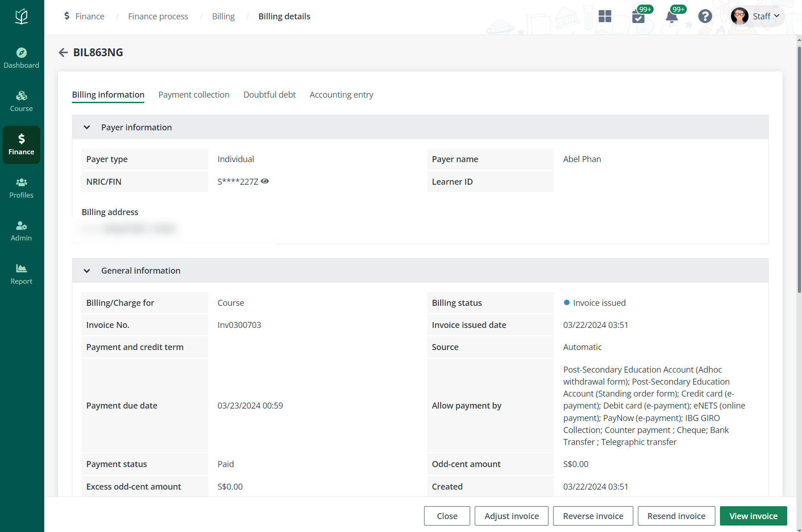The image size is (802, 532).
Task: Click the Resend invoice button
Action: tap(676, 516)
